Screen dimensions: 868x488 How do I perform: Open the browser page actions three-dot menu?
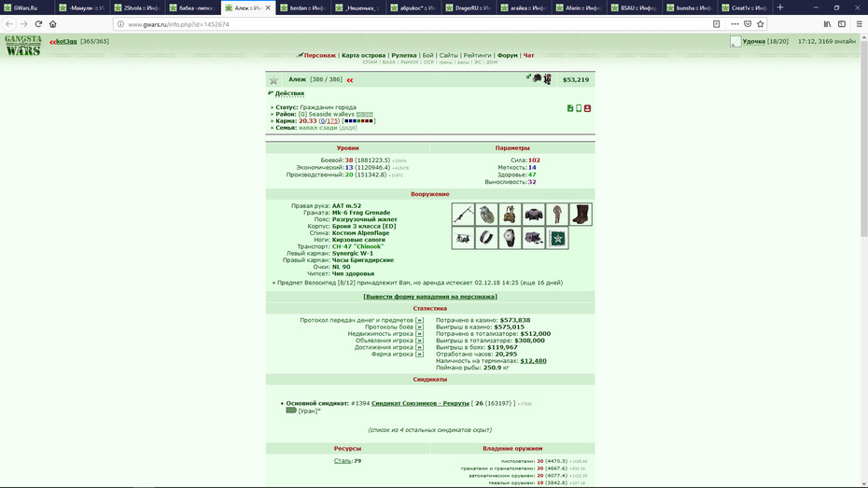[735, 23]
